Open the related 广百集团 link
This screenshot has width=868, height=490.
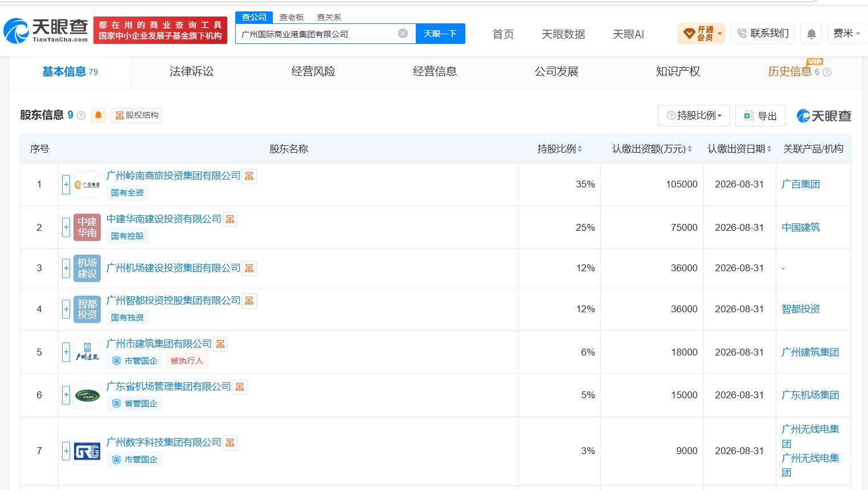coord(801,184)
